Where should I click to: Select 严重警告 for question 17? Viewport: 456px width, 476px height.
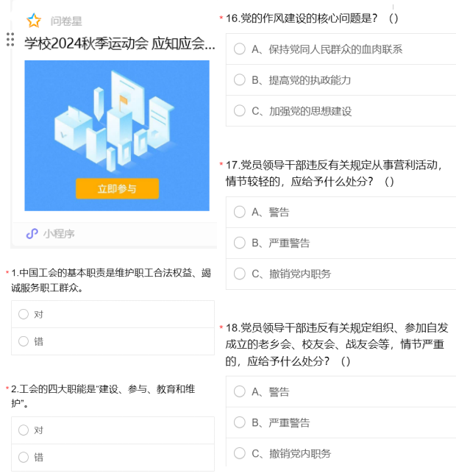(240, 243)
